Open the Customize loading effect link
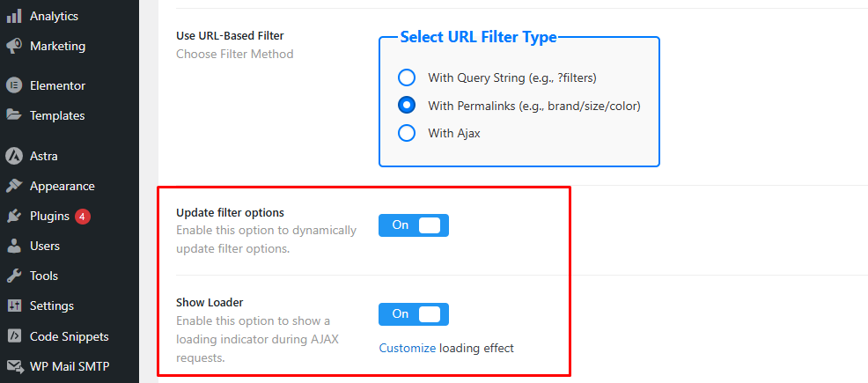The image size is (868, 383). pyautogui.click(x=408, y=348)
